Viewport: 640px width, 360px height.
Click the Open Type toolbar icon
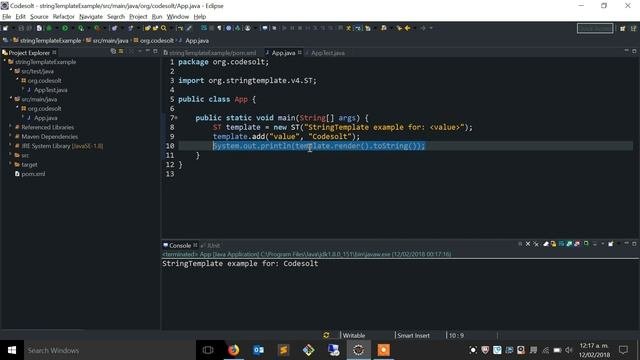pyautogui.click(x=148, y=28)
